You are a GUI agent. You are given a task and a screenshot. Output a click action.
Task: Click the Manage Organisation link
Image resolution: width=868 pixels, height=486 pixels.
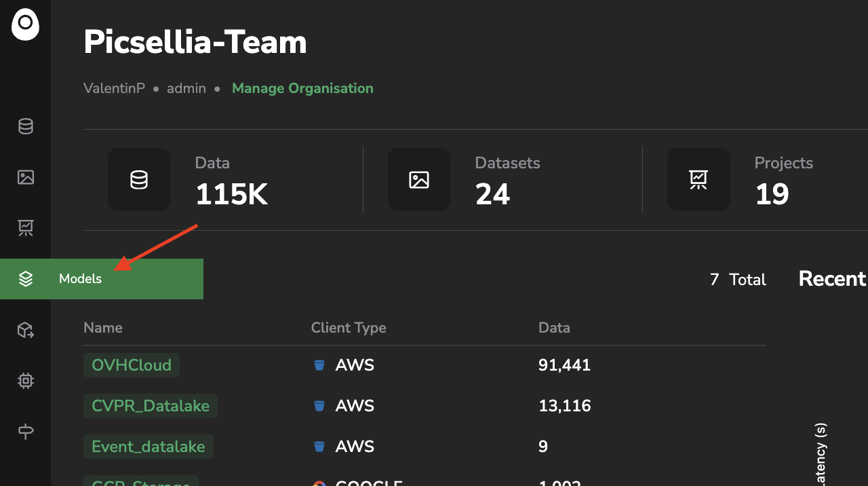[x=302, y=88]
